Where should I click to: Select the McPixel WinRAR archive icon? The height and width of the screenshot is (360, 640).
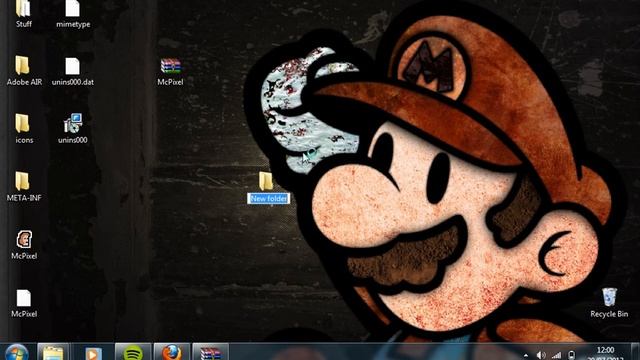click(170, 71)
